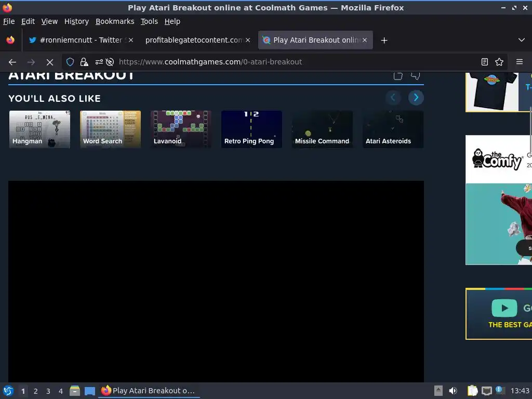Open Firefox hamburger application menu

(x=520, y=62)
